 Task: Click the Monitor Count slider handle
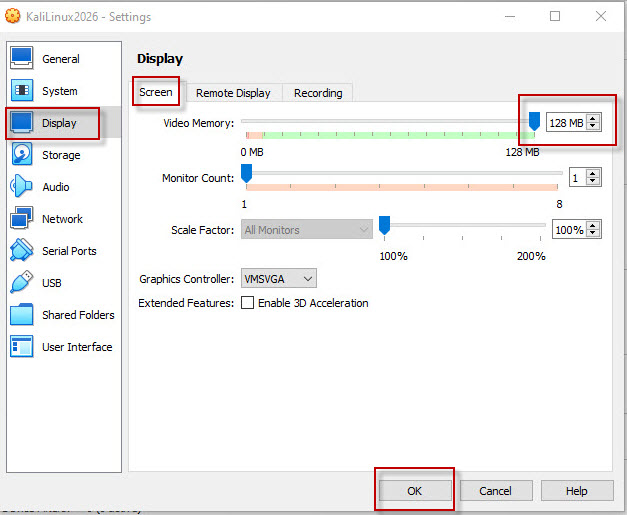pos(247,173)
